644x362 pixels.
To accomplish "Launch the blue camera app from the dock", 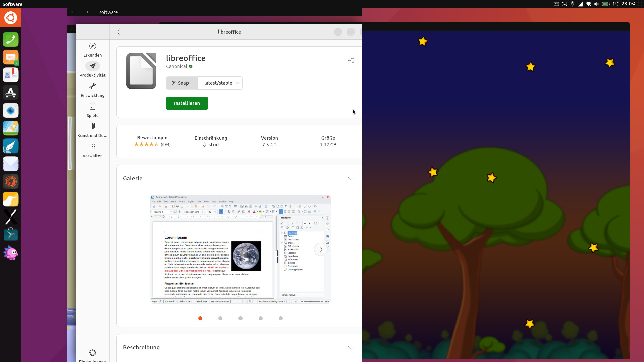I will (11, 110).
